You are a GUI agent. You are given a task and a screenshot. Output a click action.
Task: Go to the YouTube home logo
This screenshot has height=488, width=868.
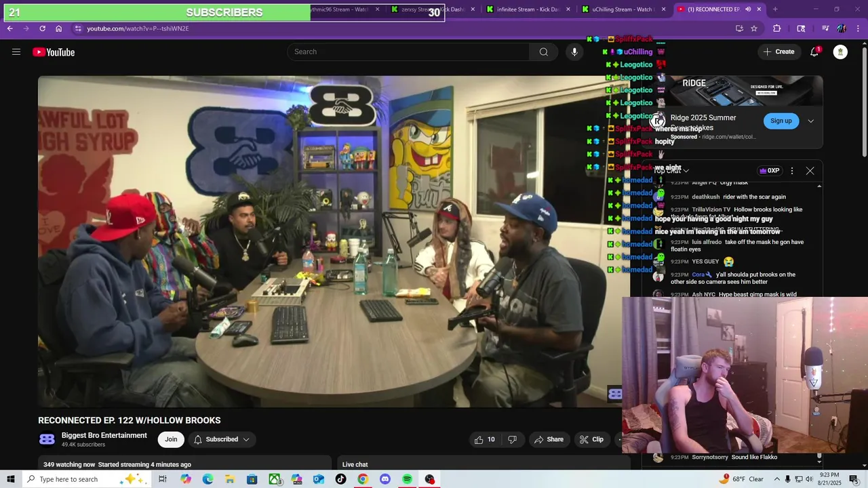click(54, 52)
